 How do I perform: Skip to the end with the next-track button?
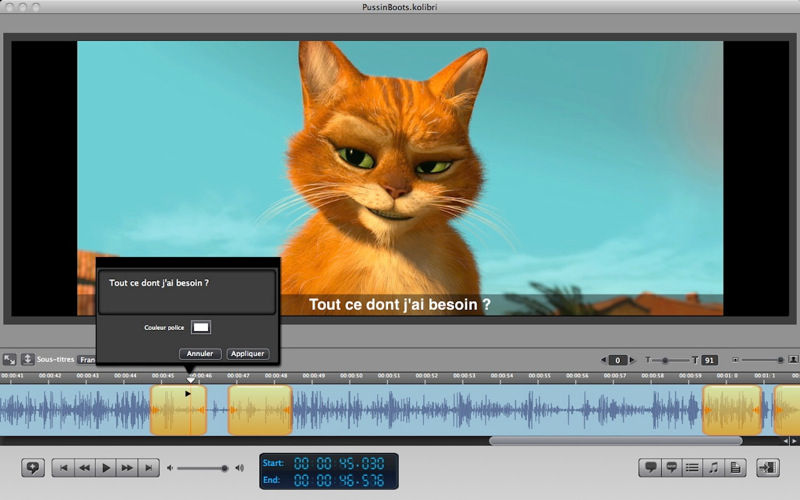pyautogui.click(x=148, y=467)
